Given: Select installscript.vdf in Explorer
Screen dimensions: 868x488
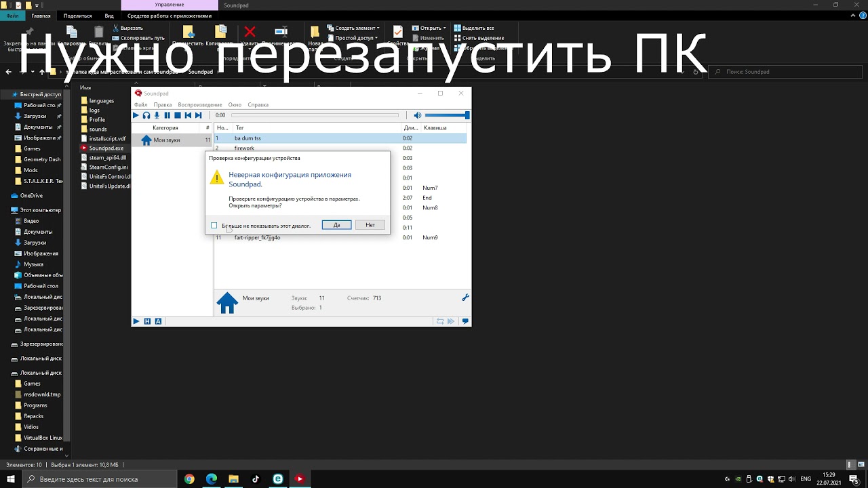Looking at the screenshot, I should (x=107, y=138).
